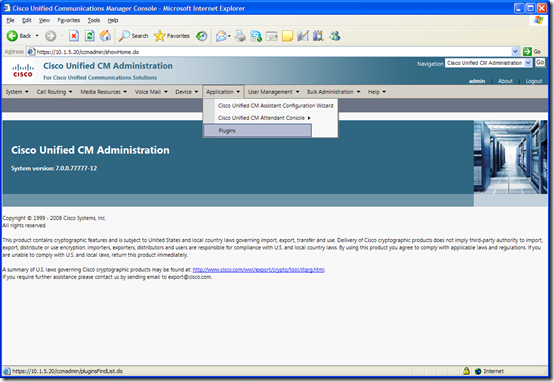The width and height of the screenshot is (554, 382).
Task: Expand the Bulk Administration menu
Action: (334, 92)
